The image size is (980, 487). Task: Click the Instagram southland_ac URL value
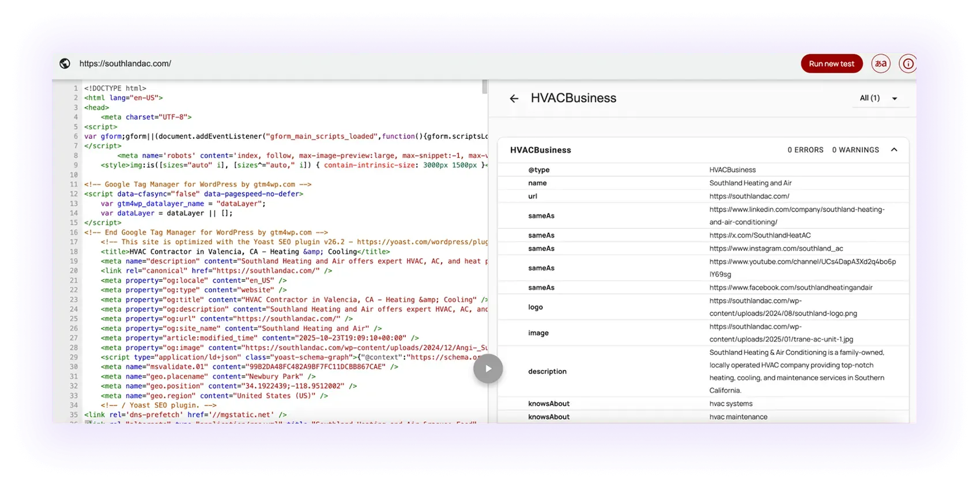pos(776,248)
